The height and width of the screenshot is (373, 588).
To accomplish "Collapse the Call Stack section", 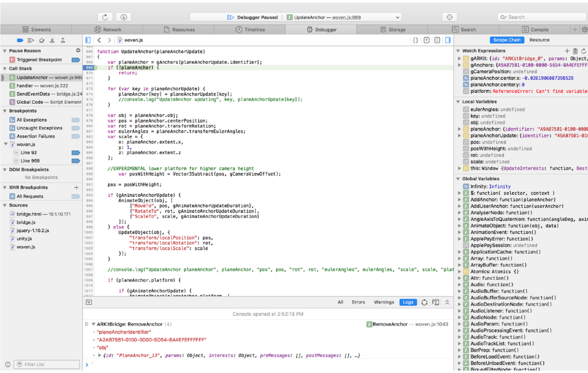I will click(5, 69).
